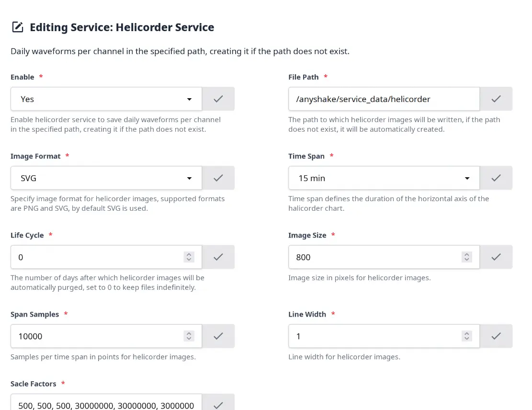Click the Life Cycle stepper arrows
This screenshot has height=410, width=532.
coord(189,257)
